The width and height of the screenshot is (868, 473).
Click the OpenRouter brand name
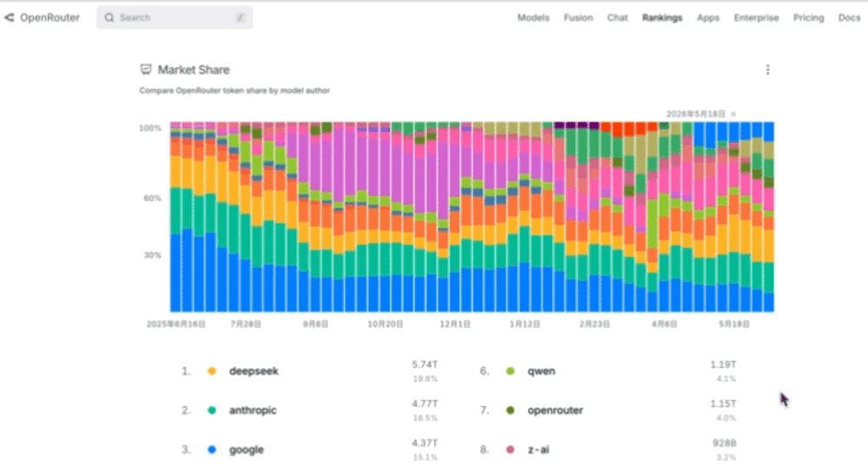click(x=49, y=17)
